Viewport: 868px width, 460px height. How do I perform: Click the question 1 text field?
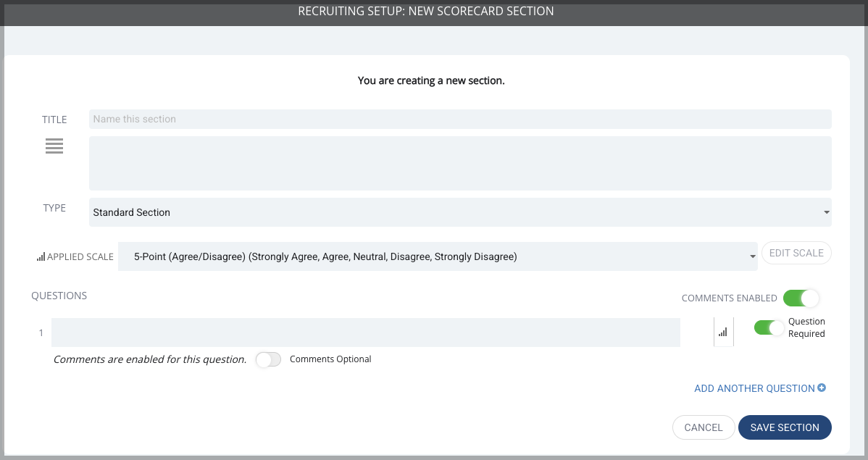click(365, 332)
